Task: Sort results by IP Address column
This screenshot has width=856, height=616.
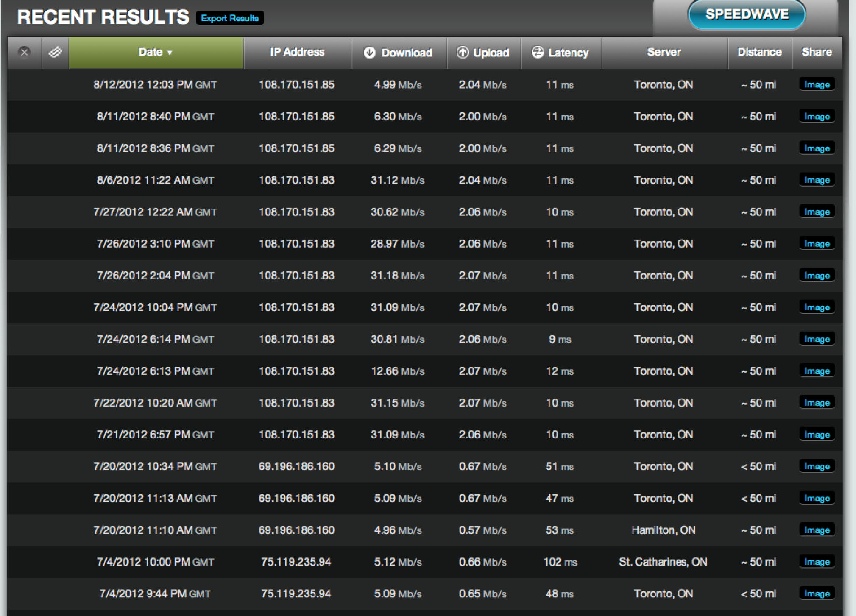Action: coord(297,52)
